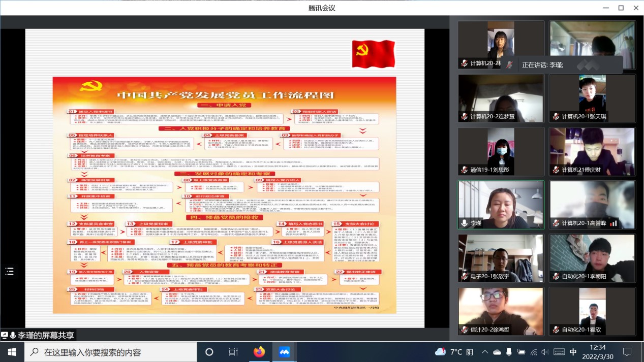Click the Windows search box
The image size is (644, 362).
coord(111,352)
